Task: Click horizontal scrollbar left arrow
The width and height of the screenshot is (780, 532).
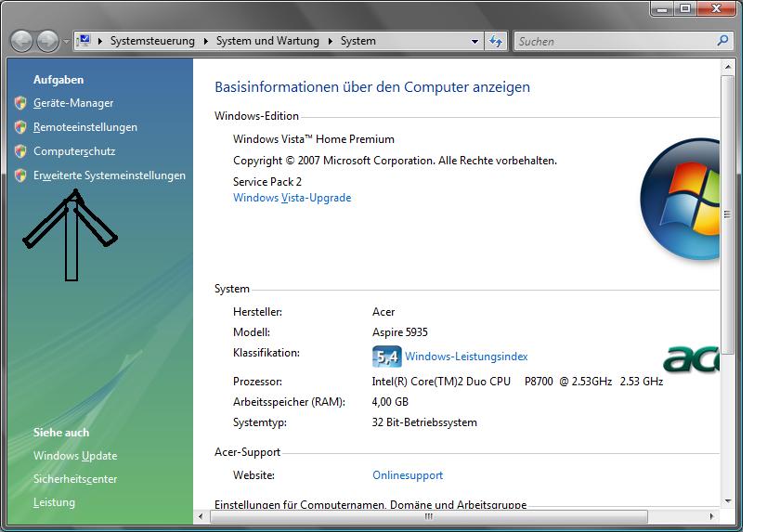Action: pyautogui.click(x=201, y=516)
